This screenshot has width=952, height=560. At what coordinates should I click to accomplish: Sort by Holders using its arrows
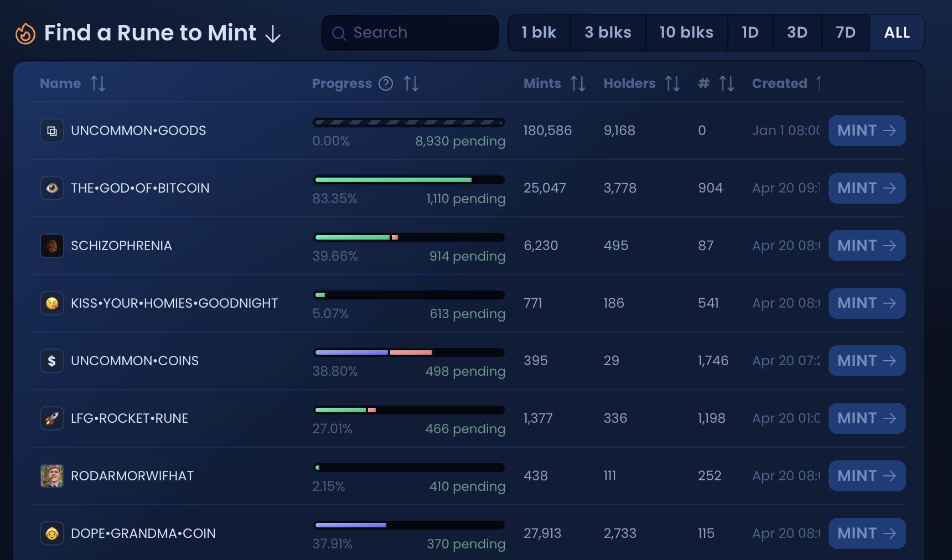click(672, 84)
